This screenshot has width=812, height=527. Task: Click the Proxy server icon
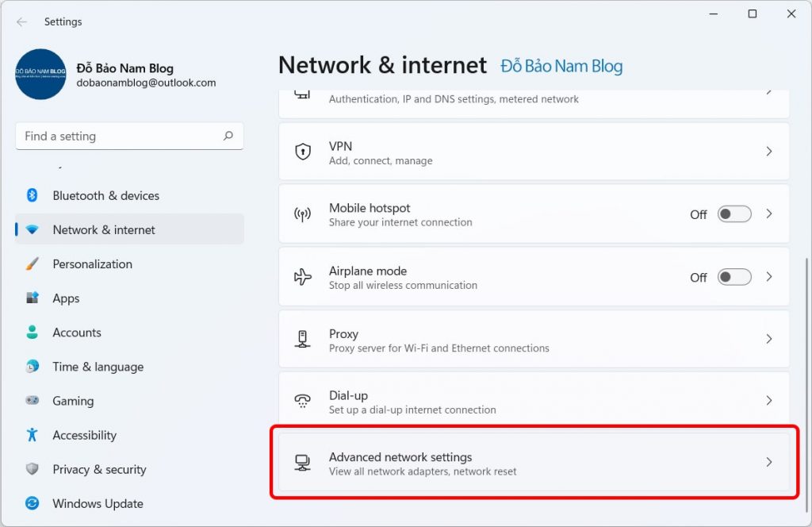pos(302,340)
